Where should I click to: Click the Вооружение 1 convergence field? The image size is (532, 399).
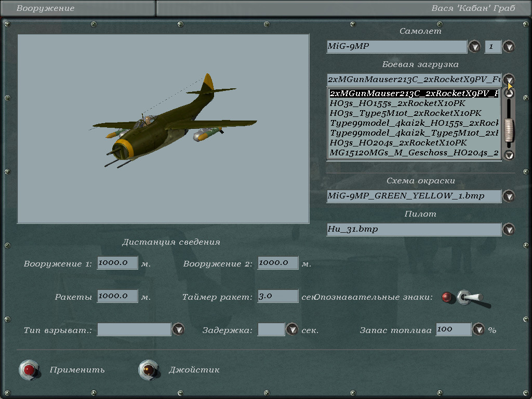[x=117, y=263]
